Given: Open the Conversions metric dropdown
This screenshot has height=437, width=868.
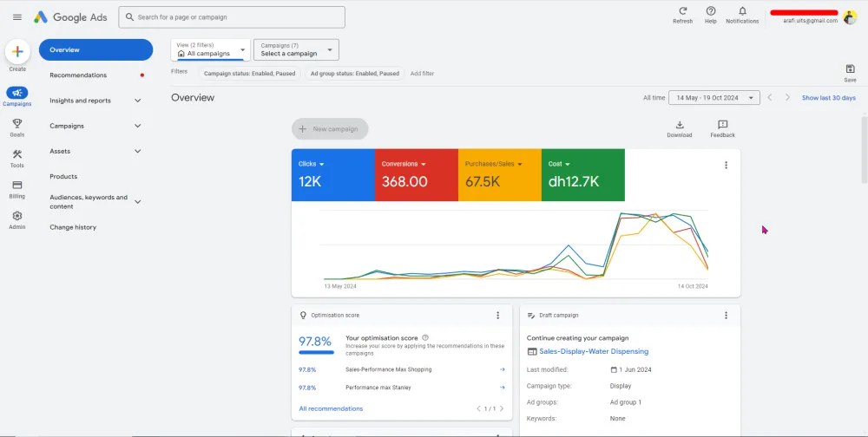Looking at the screenshot, I should tap(404, 164).
